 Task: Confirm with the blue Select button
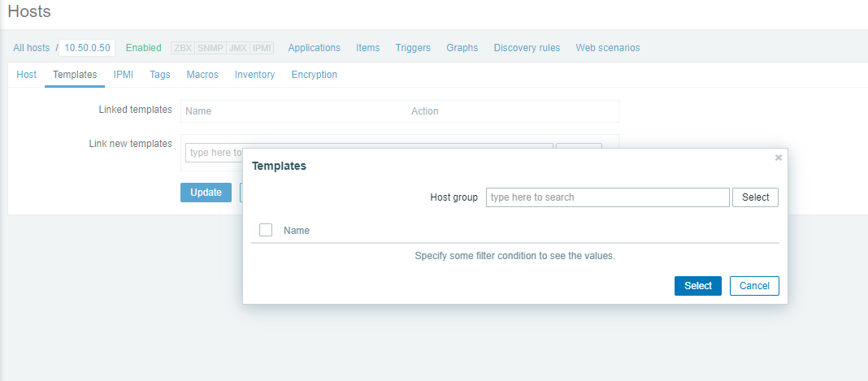pos(697,286)
